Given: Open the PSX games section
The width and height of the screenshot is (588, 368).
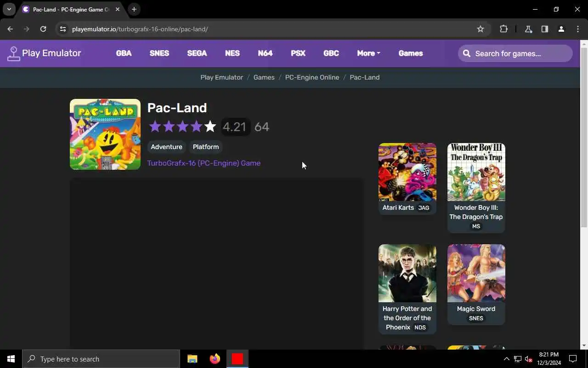Looking at the screenshot, I should tap(298, 53).
